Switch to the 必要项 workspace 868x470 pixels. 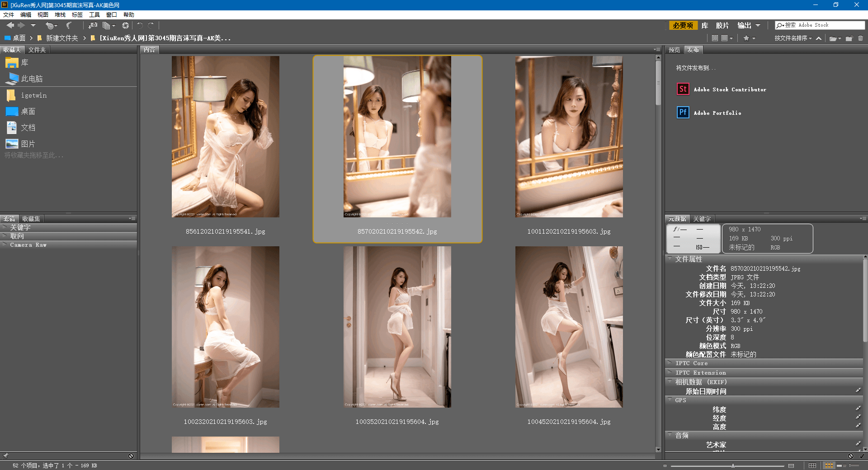(x=683, y=25)
